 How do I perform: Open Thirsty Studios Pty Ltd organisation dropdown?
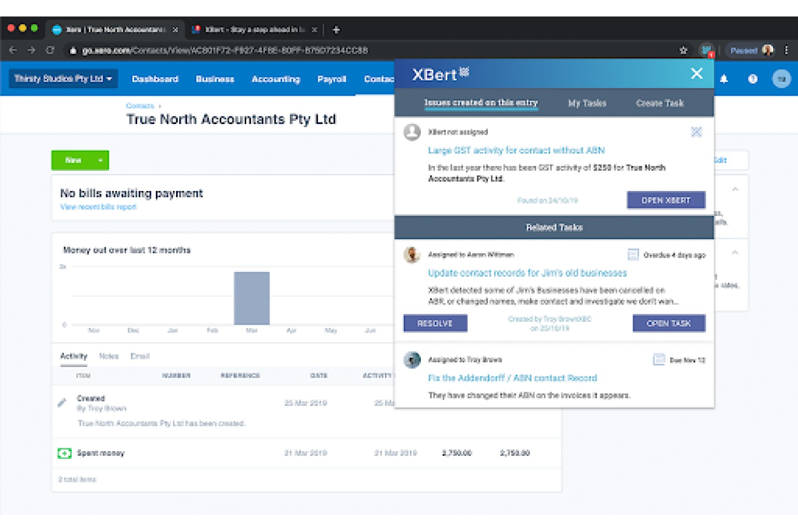(63, 79)
